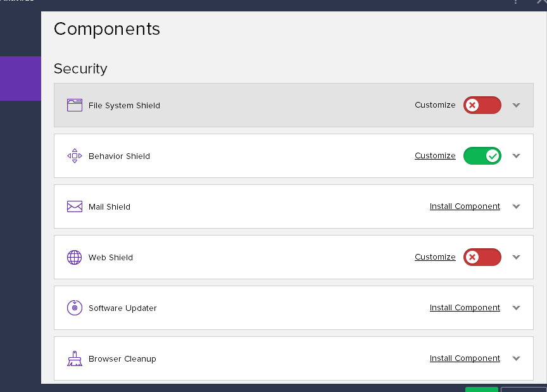
Task: Expand the File System Shield row chevron
Action: 516,105
